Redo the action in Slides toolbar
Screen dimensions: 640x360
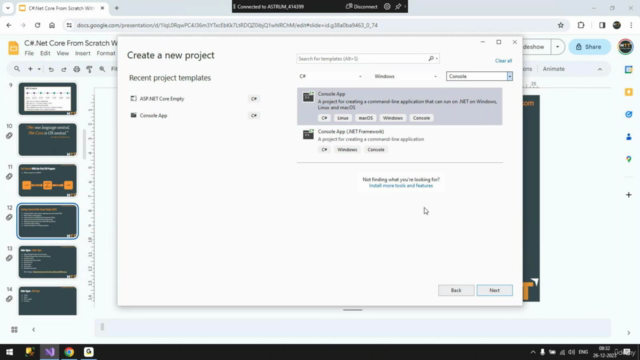[x=64, y=69]
